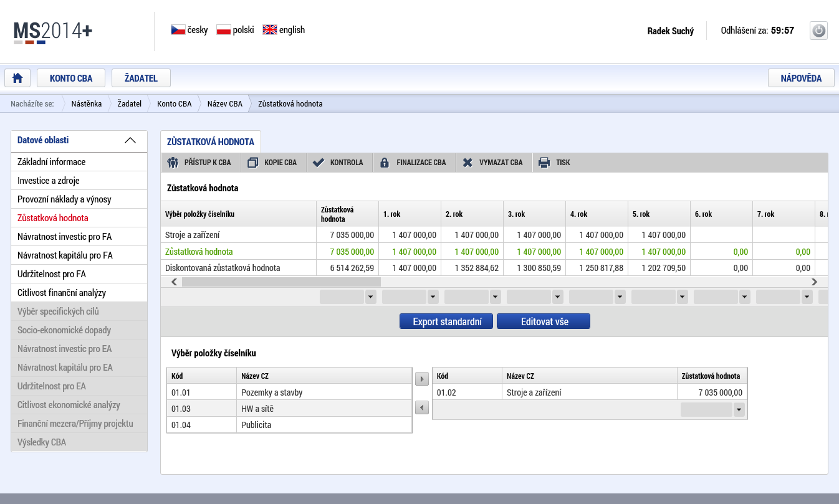Select row 01.04 Publicita
The width and height of the screenshot is (839, 504).
(289, 425)
